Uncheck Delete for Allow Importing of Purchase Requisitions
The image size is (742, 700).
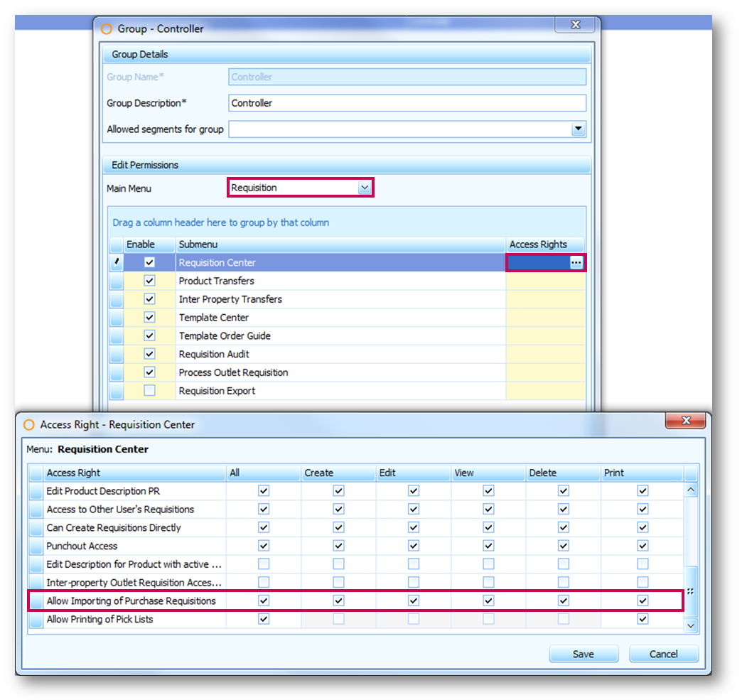point(563,601)
